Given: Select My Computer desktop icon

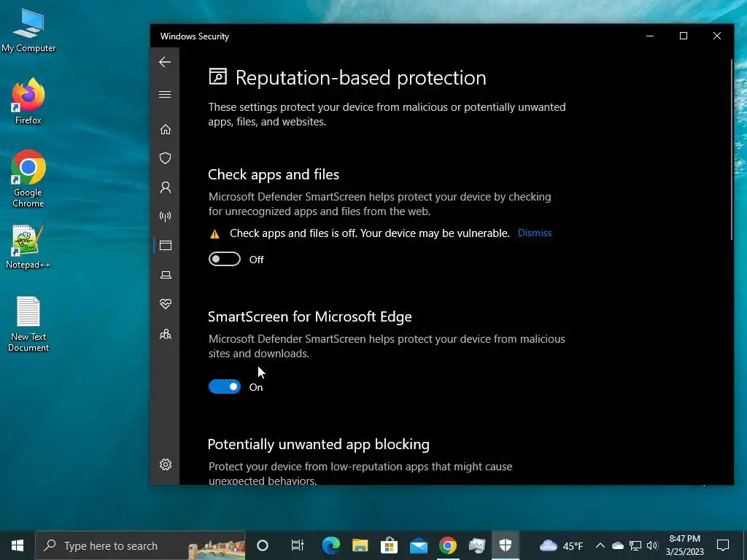Looking at the screenshot, I should coord(28,30).
